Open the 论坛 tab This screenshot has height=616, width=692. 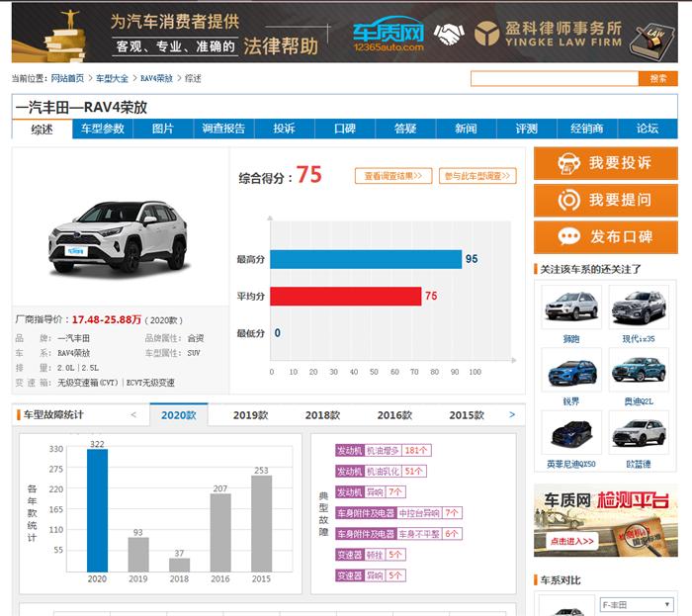[x=648, y=129]
